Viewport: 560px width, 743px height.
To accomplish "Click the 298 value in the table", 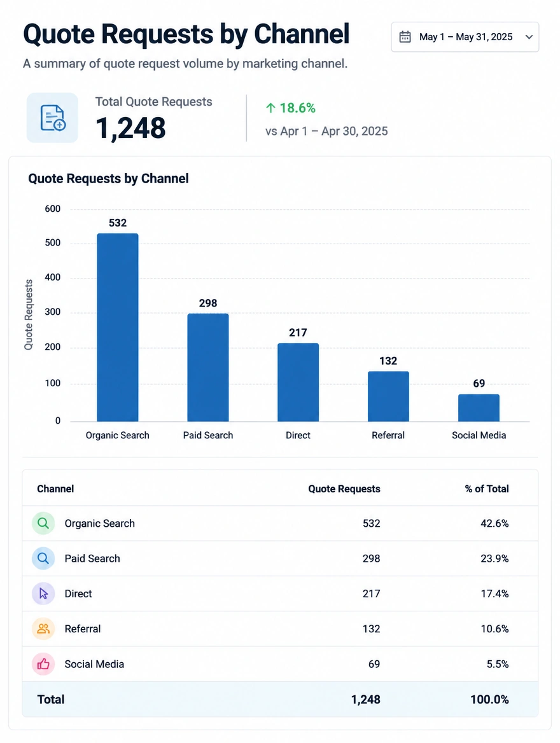I will [x=371, y=558].
